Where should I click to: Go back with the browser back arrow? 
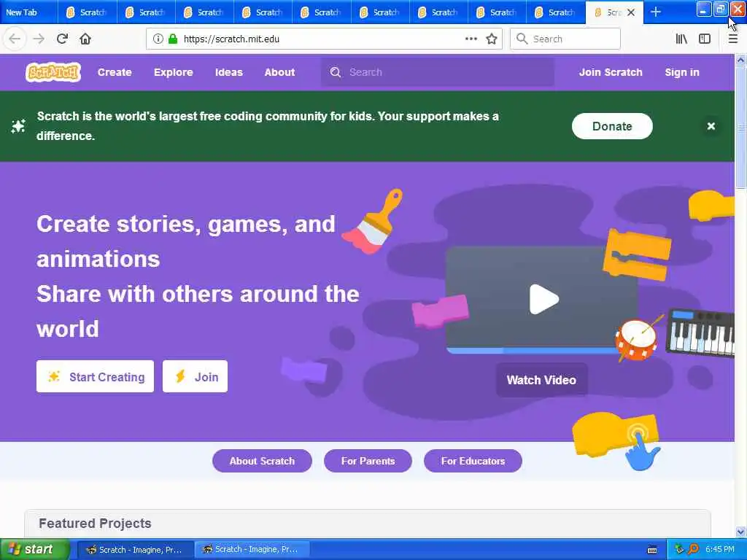pos(15,39)
